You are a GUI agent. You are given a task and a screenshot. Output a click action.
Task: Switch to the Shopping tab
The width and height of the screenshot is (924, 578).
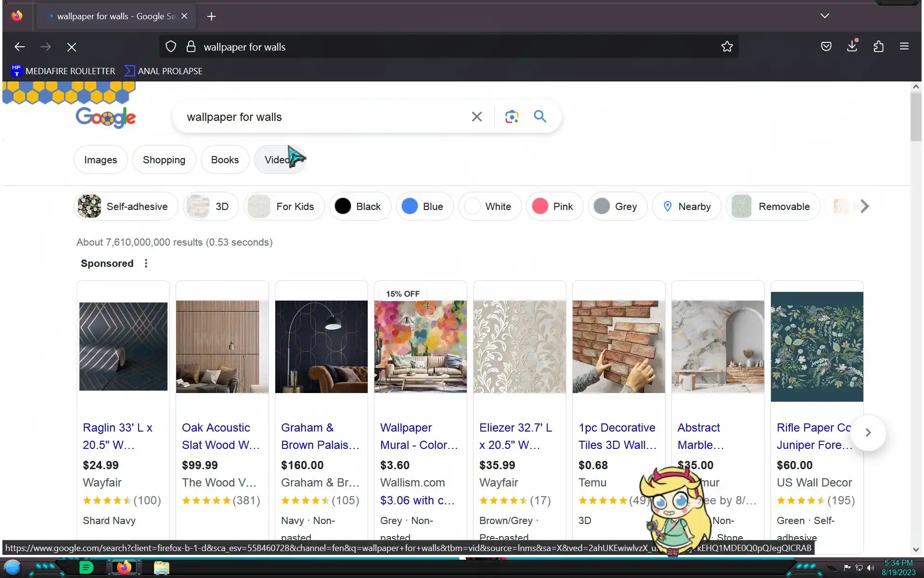pos(164,160)
